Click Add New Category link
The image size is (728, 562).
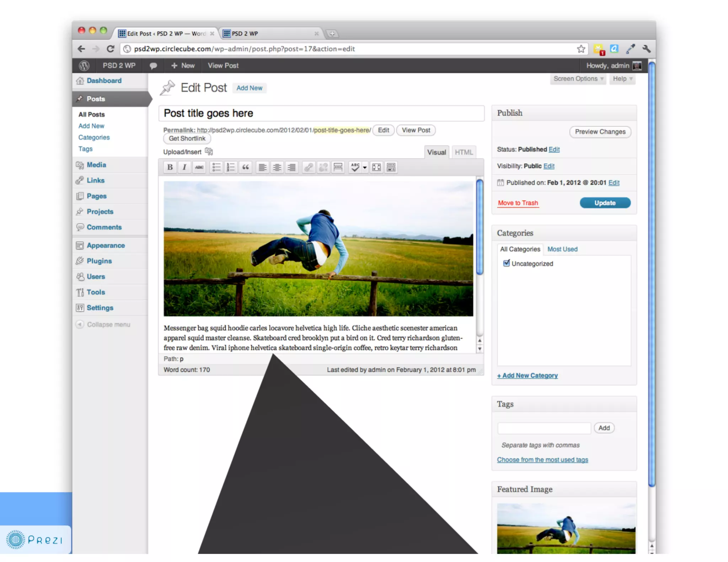coord(527,375)
